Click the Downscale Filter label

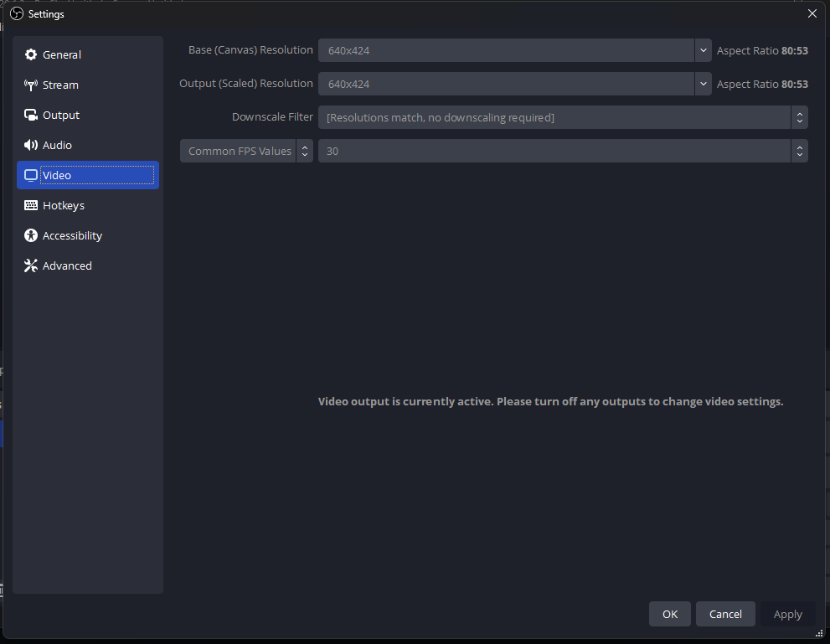(x=272, y=117)
